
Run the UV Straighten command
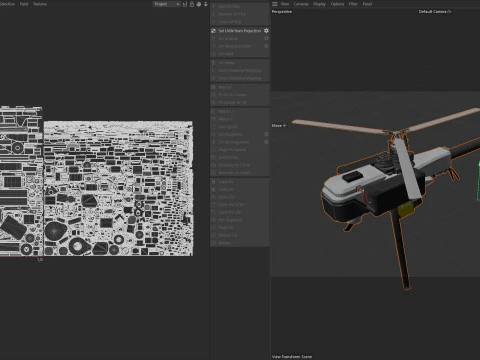[240, 134]
